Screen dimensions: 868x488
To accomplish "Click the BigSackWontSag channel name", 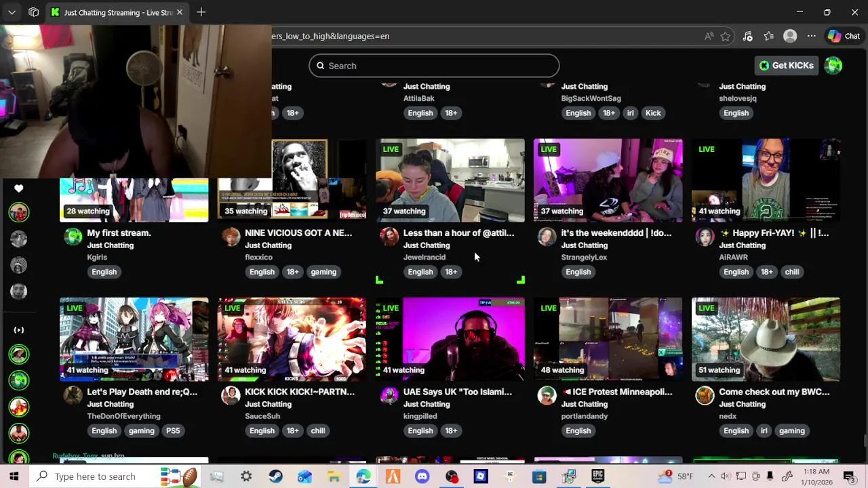I will coord(591,98).
